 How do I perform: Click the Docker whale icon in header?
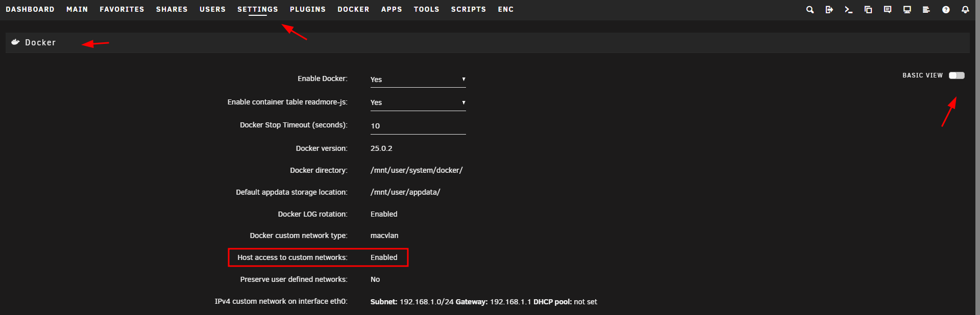click(x=15, y=42)
